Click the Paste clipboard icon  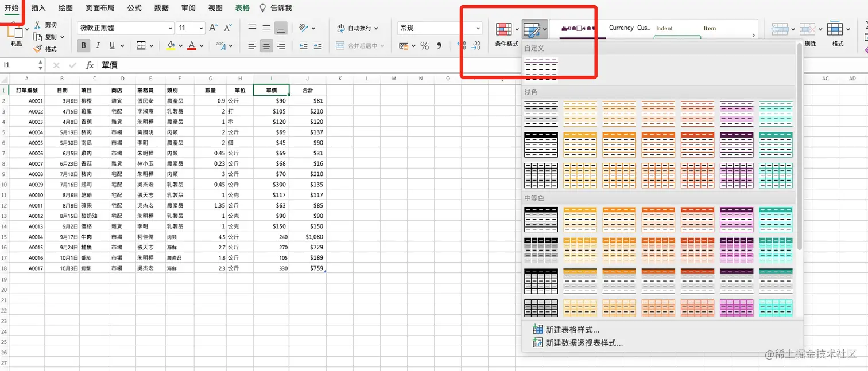coord(14,32)
